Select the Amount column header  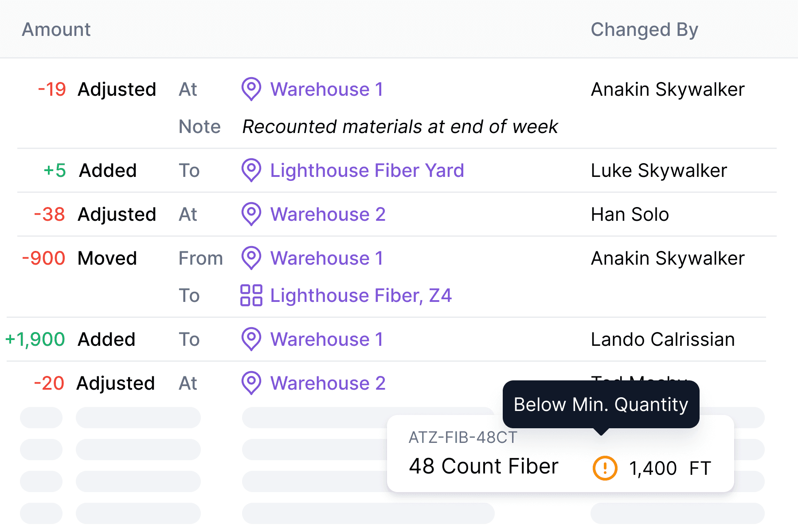[x=56, y=29]
